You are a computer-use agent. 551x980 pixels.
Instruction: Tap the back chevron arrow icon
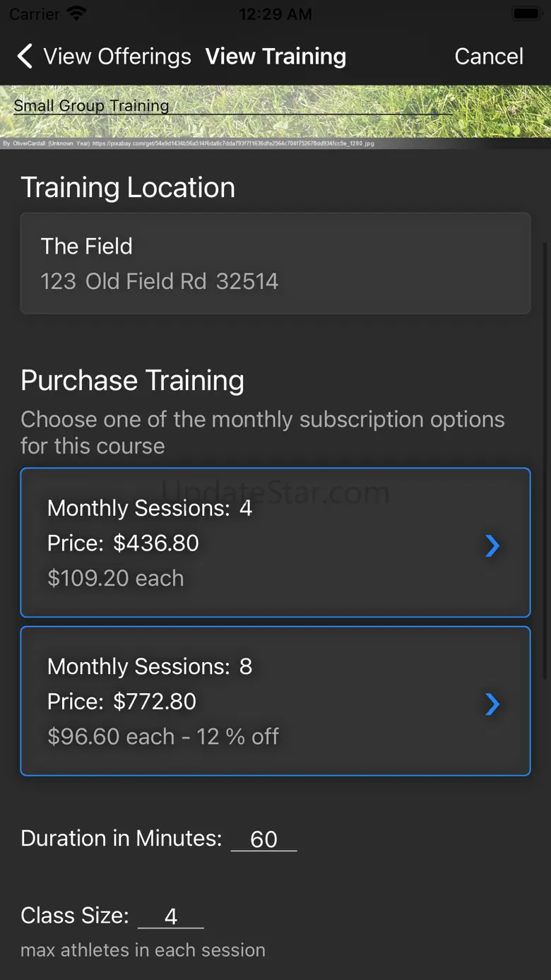[x=25, y=57]
